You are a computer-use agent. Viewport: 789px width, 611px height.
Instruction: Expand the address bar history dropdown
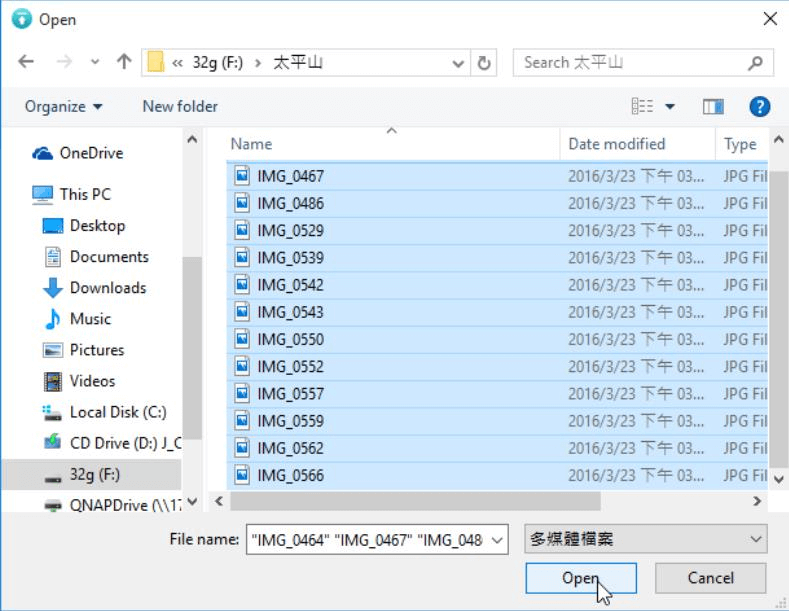point(459,62)
